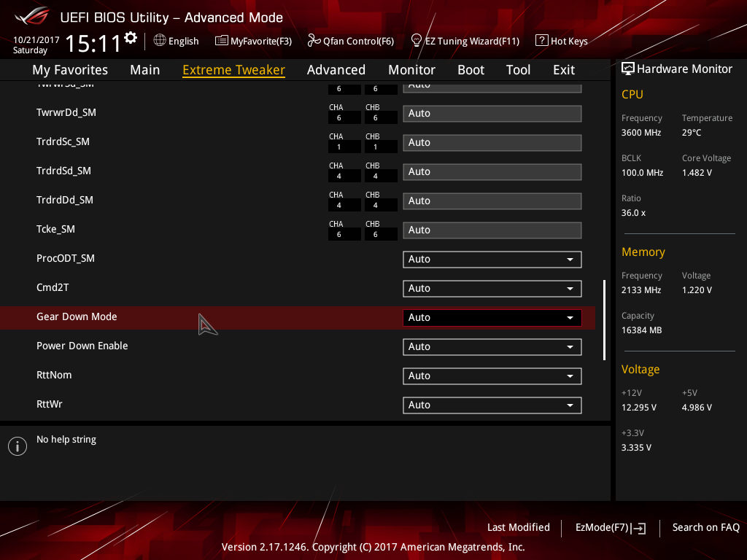Select the ProcODT_SM setting label
Screen dimensions: 747x560
tap(66, 259)
